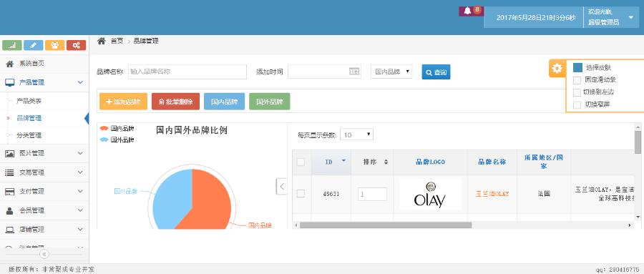Click the OLAY brand logo thumbnail

tap(431, 195)
